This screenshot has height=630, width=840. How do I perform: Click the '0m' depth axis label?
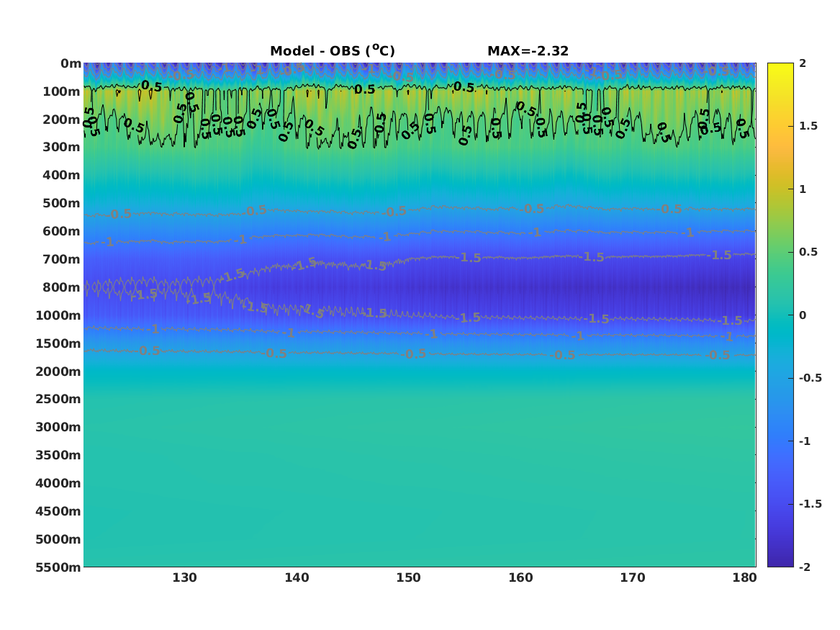[x=71, y=64]
